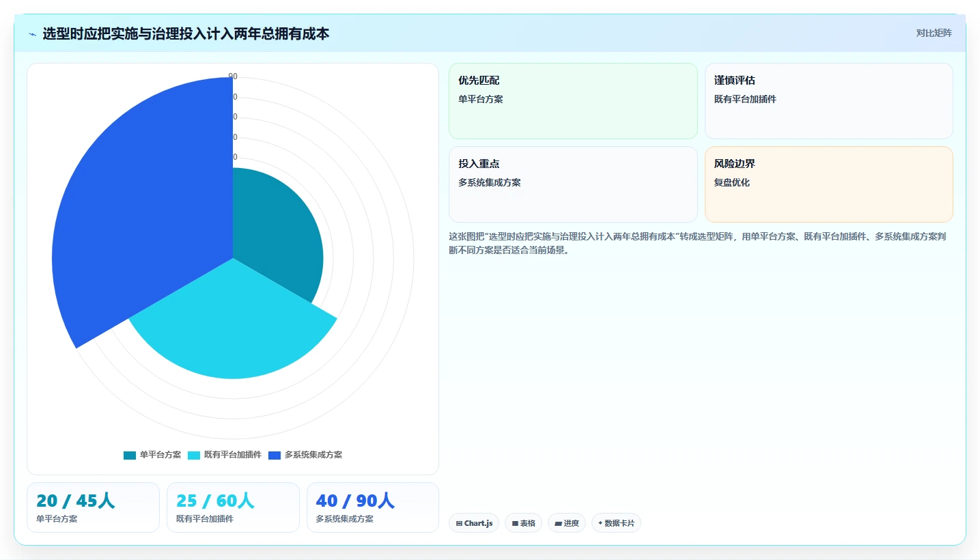Toggle the 多系统集成方案 legend color swatch
Image resolution: width=980 pixels, height=560 pixels.
coord(275,455)
